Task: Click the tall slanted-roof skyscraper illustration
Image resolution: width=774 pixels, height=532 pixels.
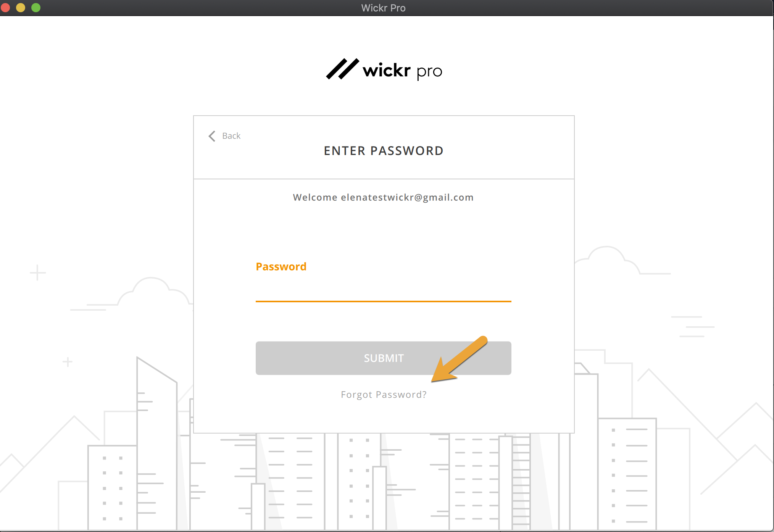Action: (x=157, y=443)
